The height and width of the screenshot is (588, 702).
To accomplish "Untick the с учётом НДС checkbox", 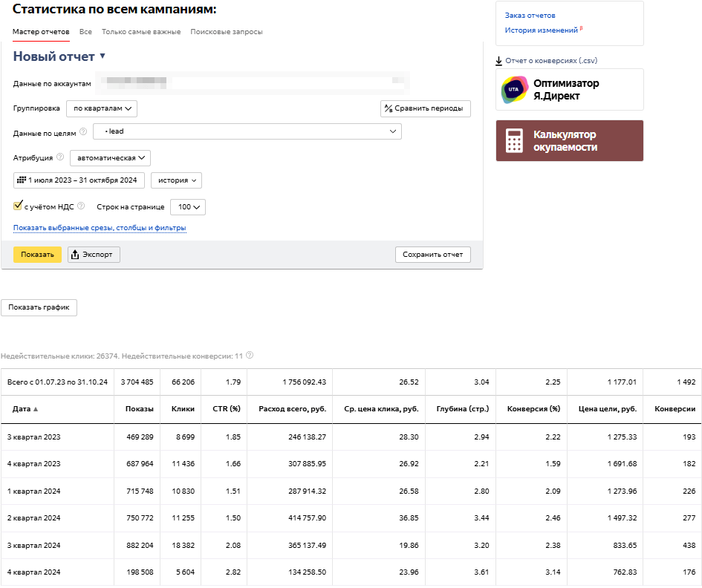I will (x=18, y=206).
